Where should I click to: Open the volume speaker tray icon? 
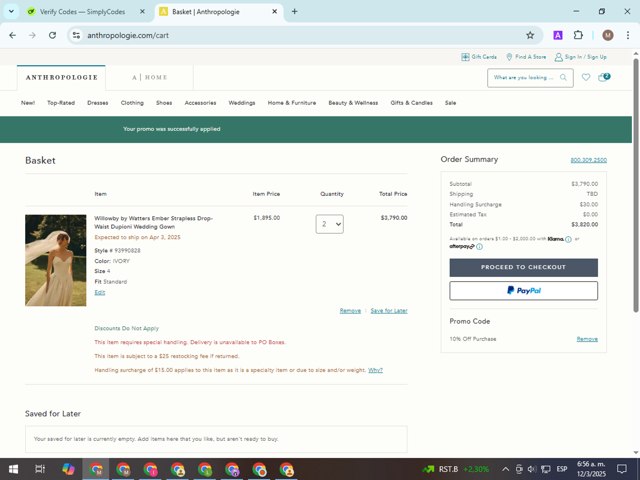point(532,469)
